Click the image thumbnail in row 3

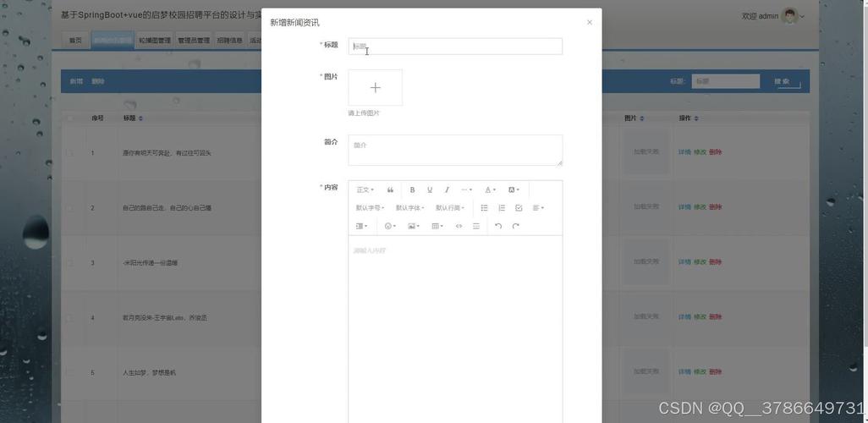[646, 262]
